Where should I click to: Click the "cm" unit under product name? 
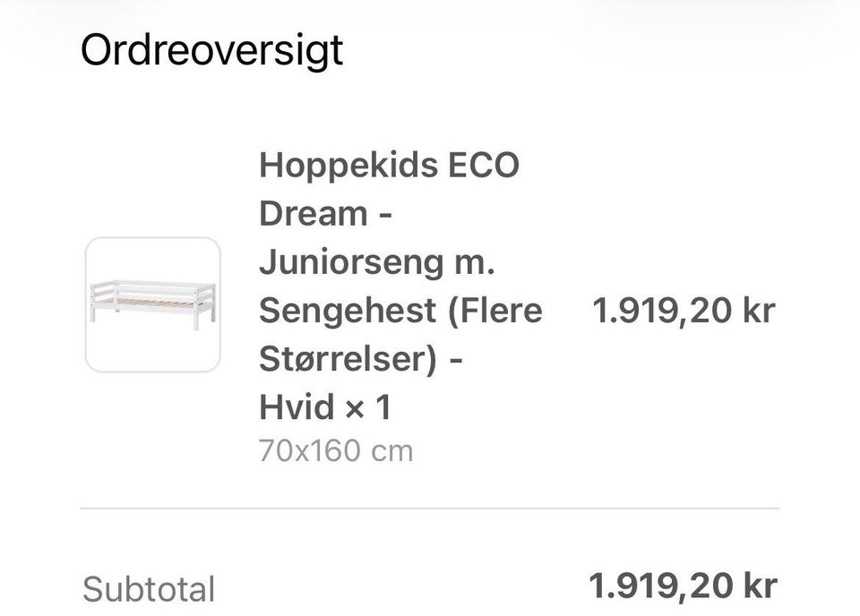pyautogui.click(x=393, y=450)
